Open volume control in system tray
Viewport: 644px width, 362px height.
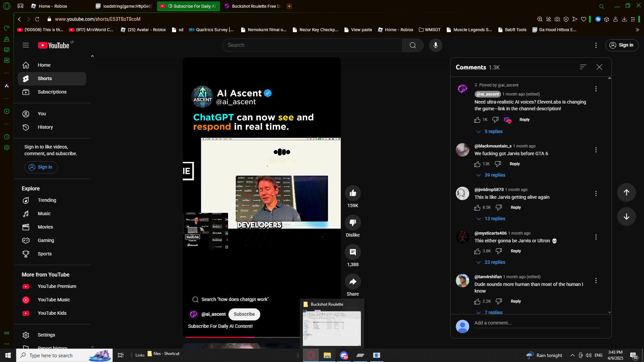pos(589,355)
